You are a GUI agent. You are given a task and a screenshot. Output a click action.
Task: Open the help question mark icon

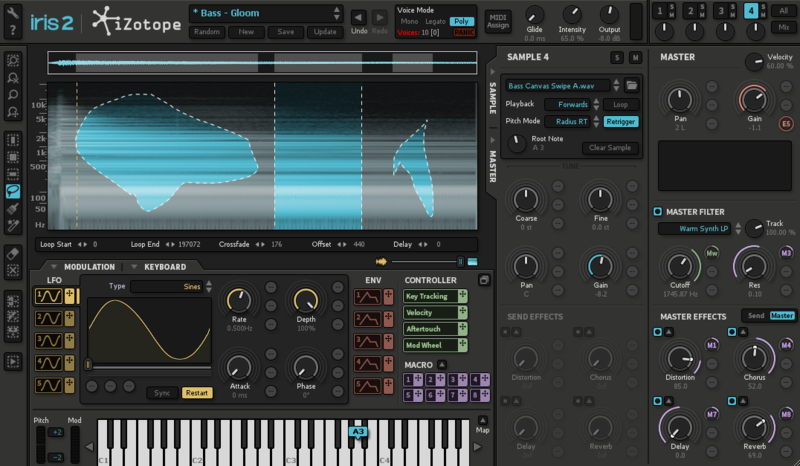click(12, 31)
